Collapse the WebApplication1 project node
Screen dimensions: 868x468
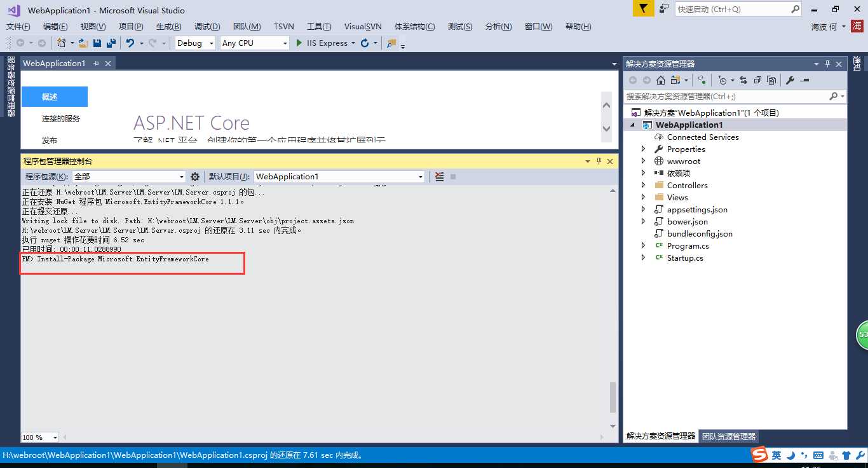[632, 125]
